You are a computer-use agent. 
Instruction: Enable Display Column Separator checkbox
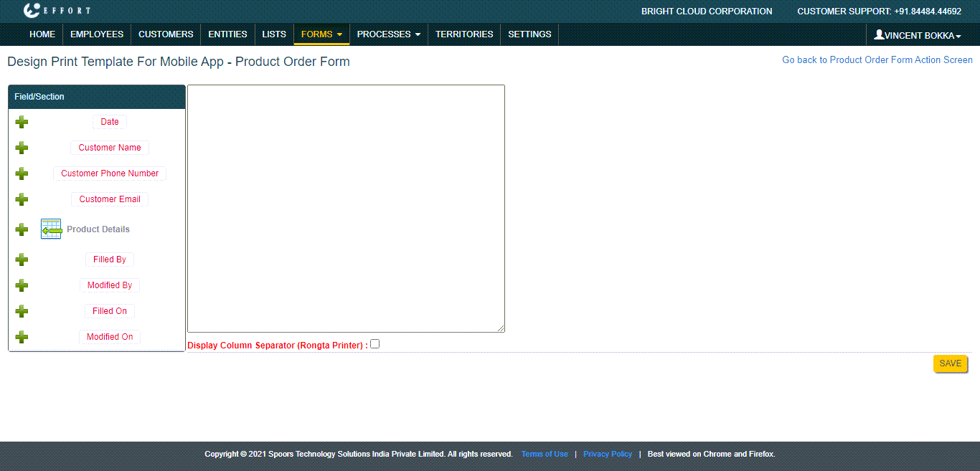click(374, 344)
